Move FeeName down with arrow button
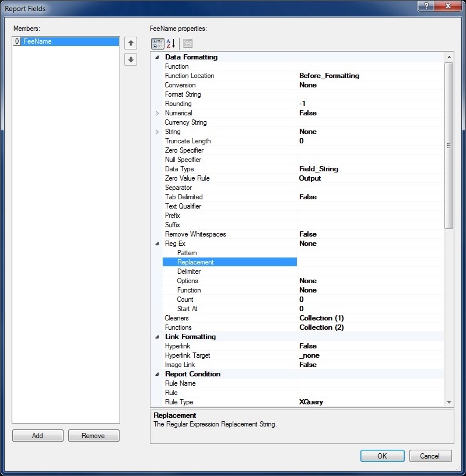The image size is (466, 476). pyautogui.click(x=131, y=59)
